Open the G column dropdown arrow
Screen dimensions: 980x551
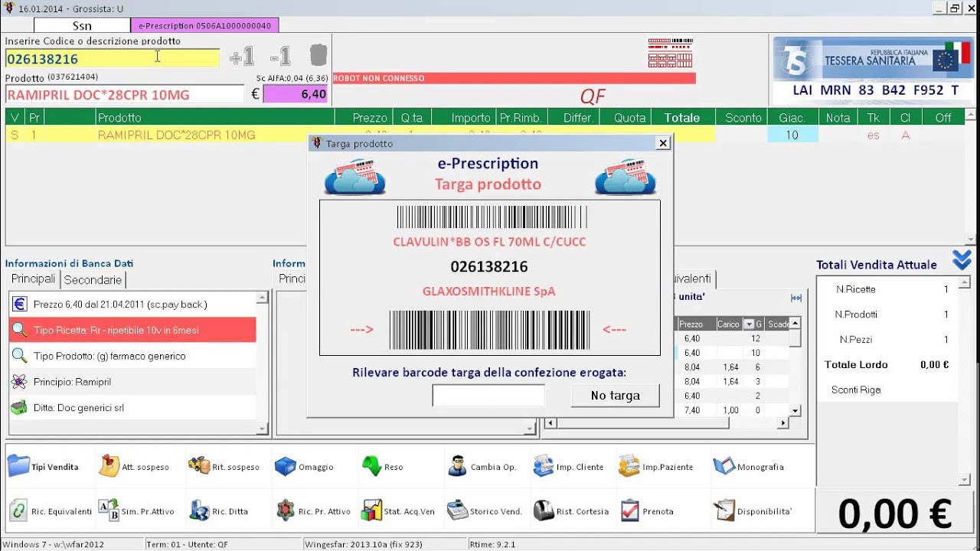(750, 324)
